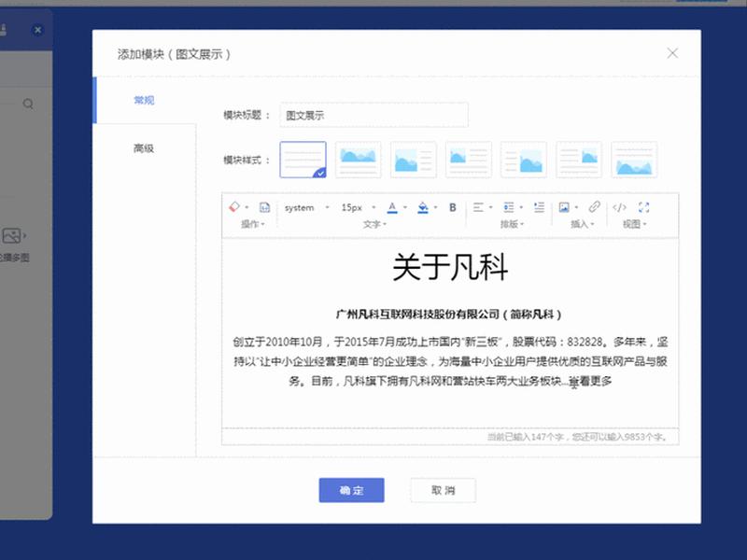Switch to the 常规 tab
The image size is (747, 560).
[x=145, y=100]
